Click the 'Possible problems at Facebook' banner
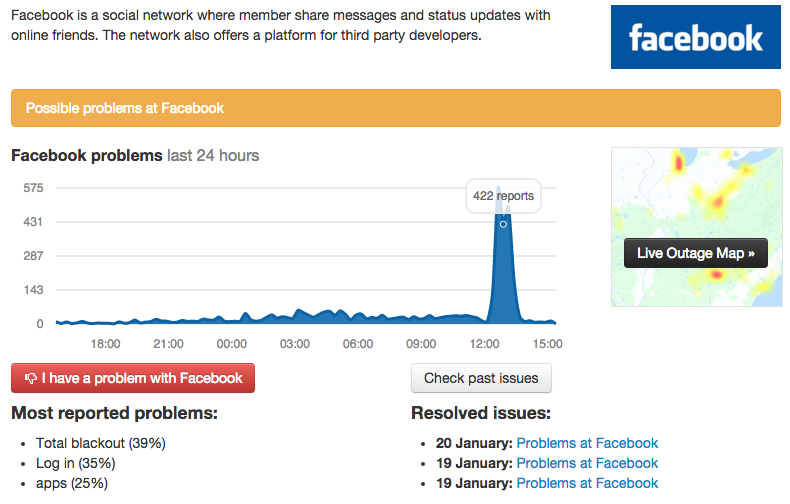The width and height of the screenshot is (790, 504). [x=395, y=108]
